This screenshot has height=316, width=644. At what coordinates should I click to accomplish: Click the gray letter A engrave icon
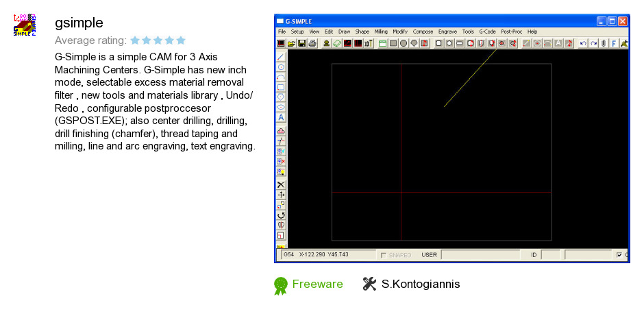[x=558, y=43]
